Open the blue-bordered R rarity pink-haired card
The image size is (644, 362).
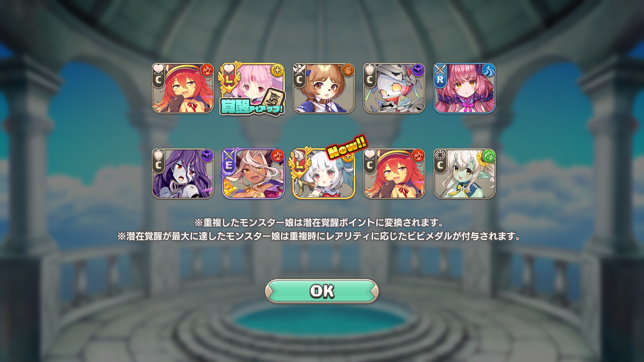click(x=464, y=88)
